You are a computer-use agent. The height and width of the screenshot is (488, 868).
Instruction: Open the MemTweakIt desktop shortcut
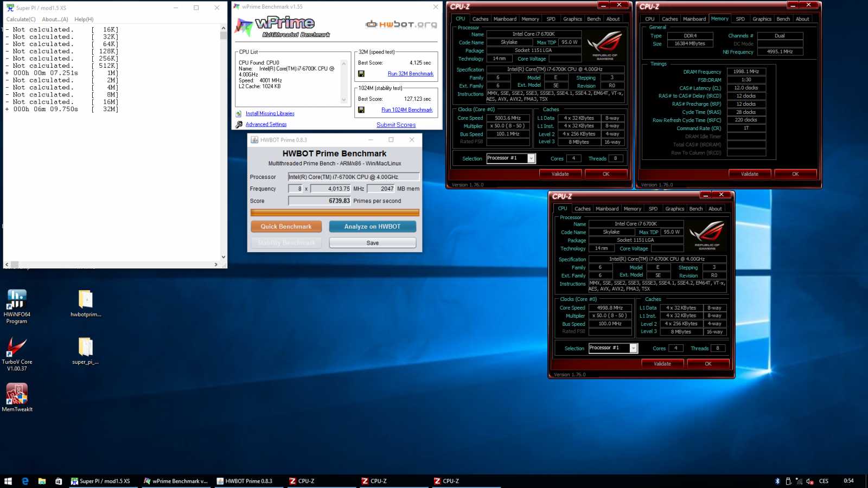coord(17,397)
